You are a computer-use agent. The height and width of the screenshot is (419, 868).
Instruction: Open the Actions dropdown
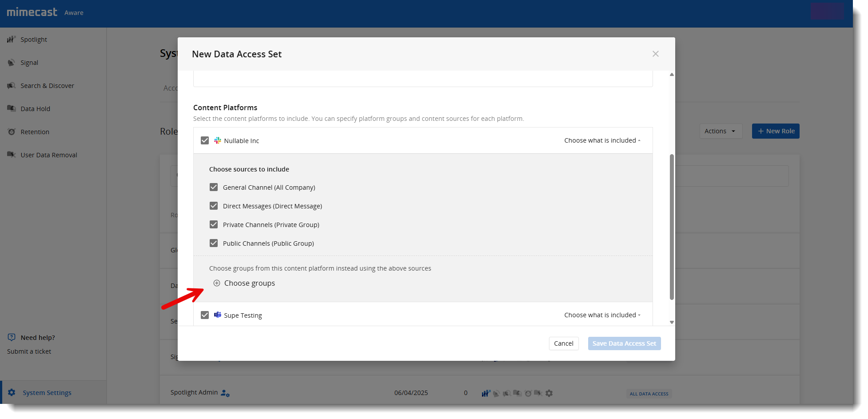click(720, 132)
